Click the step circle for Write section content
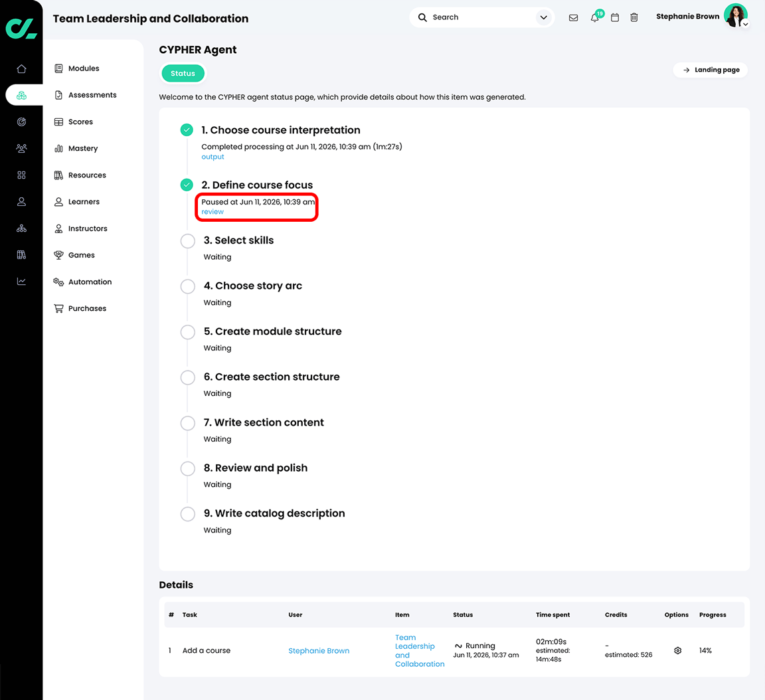The height and width of the screenshot is (700, 765). (x=188, y=423)
